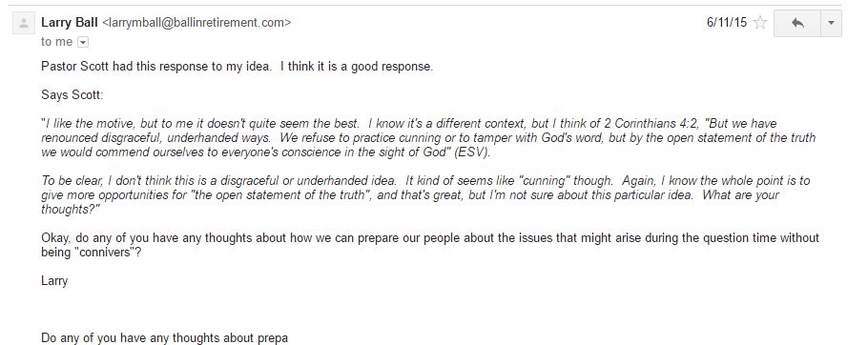Click the 'Says Scott:' line
This screenshot has height=345, width=868.
[72, 95]
